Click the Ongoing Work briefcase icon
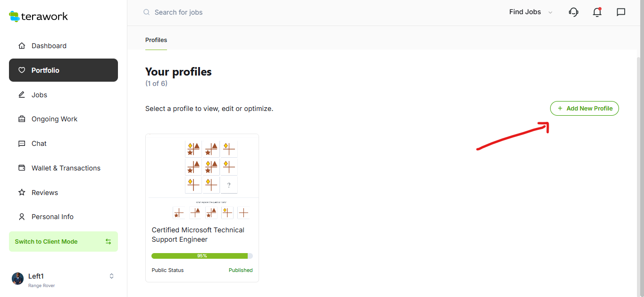Image resolution: width=644 pixels, height=297 pixels. click(22, 119)
